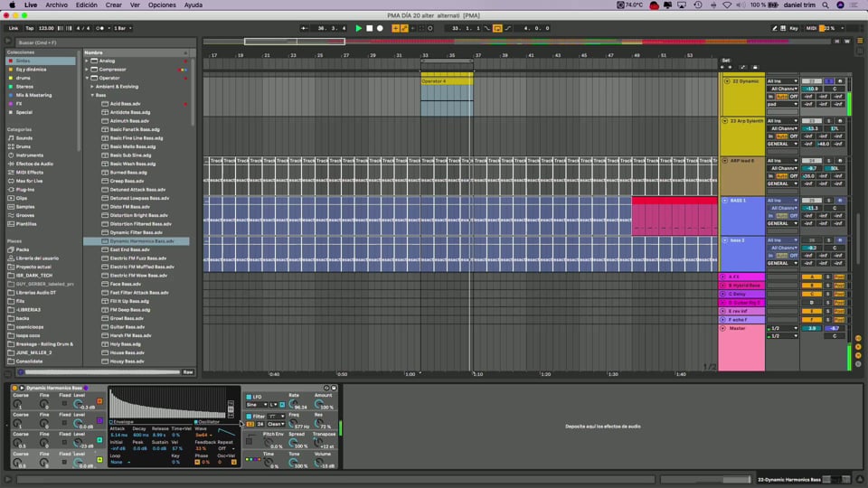Select Acid Bass.adv preset
The height and width of the screenshot is (488, 868).
125,104
